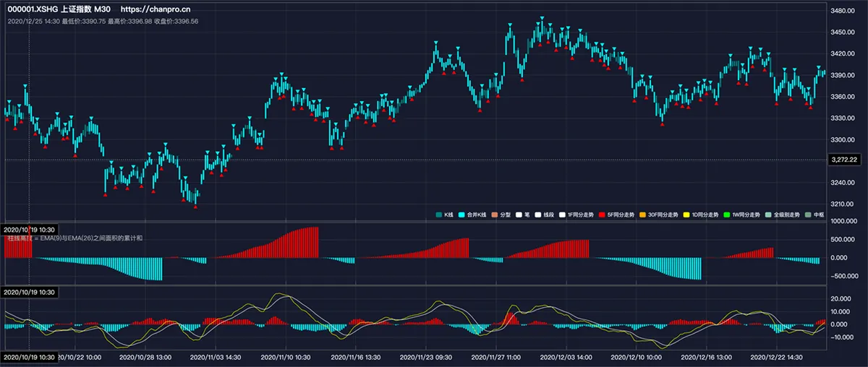This screenshot has width=868, height=367.
Task: Toggle the K线 legend series
Action: click(443, 215)
